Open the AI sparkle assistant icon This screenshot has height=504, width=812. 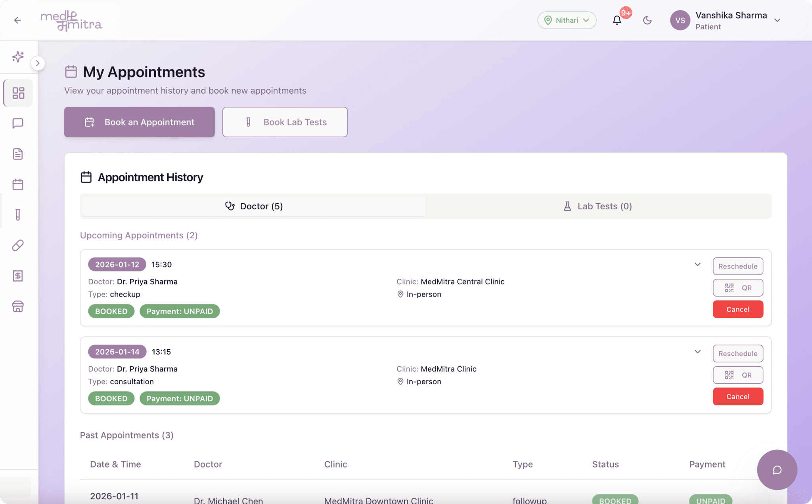point(18,57)
